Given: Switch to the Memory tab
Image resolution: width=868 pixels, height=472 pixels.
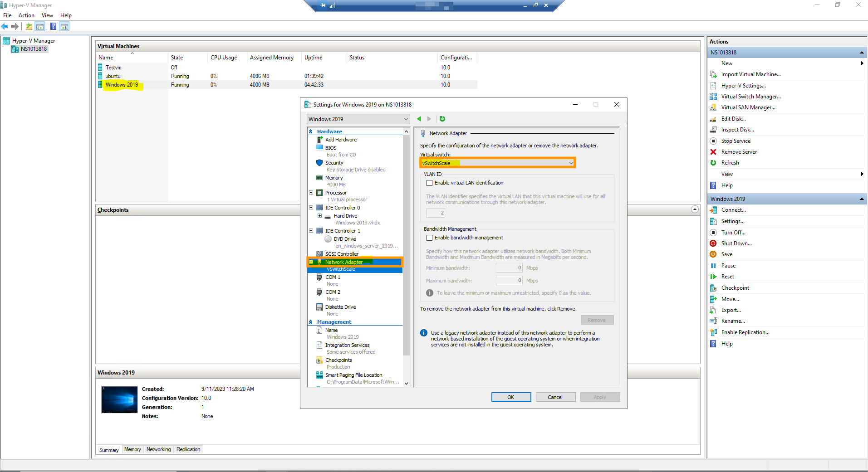Looking at the screenshot, I should [x=132, y=449].
